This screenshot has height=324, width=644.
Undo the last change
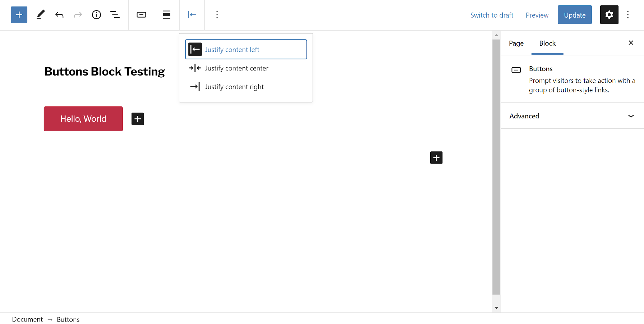pyautogui.click(x=60, y=15)
